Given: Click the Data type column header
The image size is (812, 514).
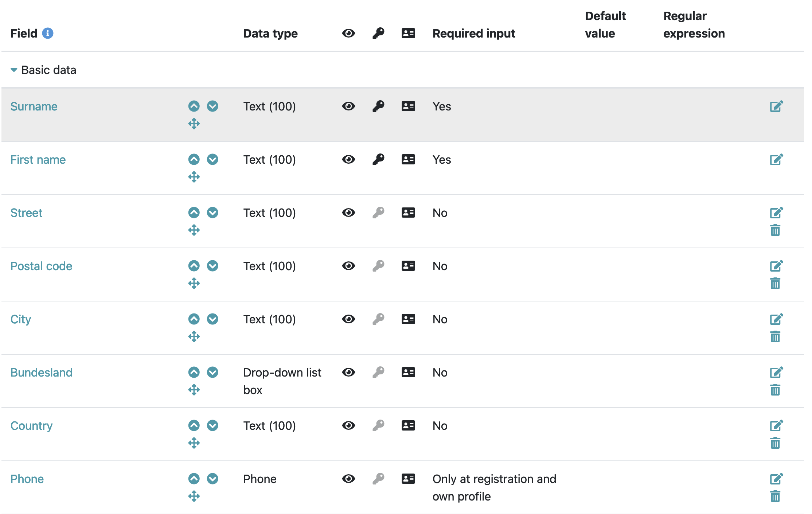Looking at the screenshot, I should [x=270, y=34].
